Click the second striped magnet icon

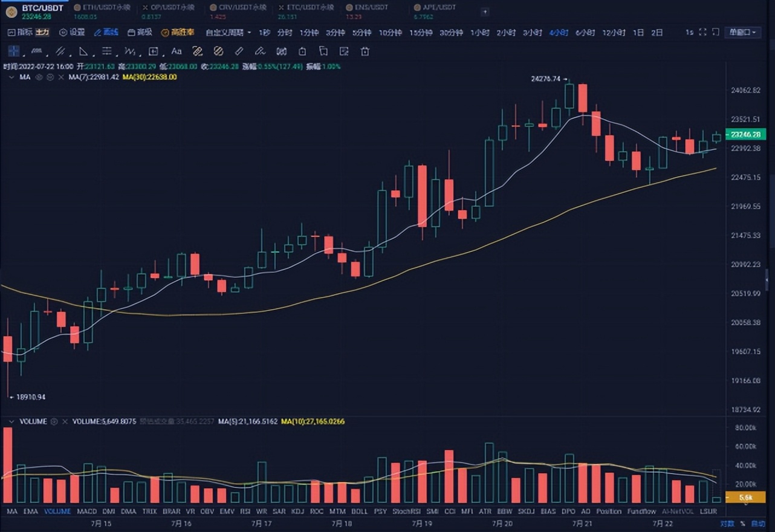pyautogui.click(x=218, y=51)
